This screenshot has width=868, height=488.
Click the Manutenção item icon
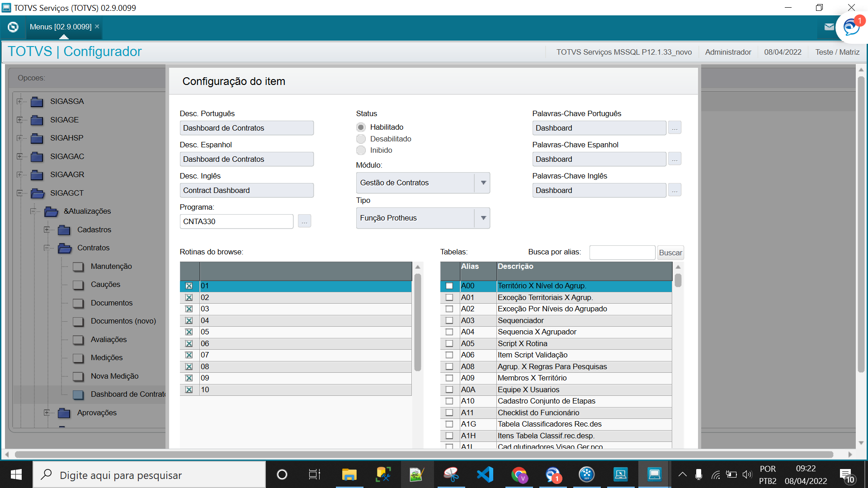coord(79,267)
